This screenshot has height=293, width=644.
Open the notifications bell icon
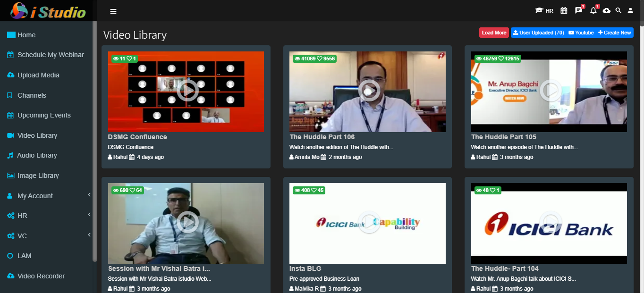[x=593, y=10]
